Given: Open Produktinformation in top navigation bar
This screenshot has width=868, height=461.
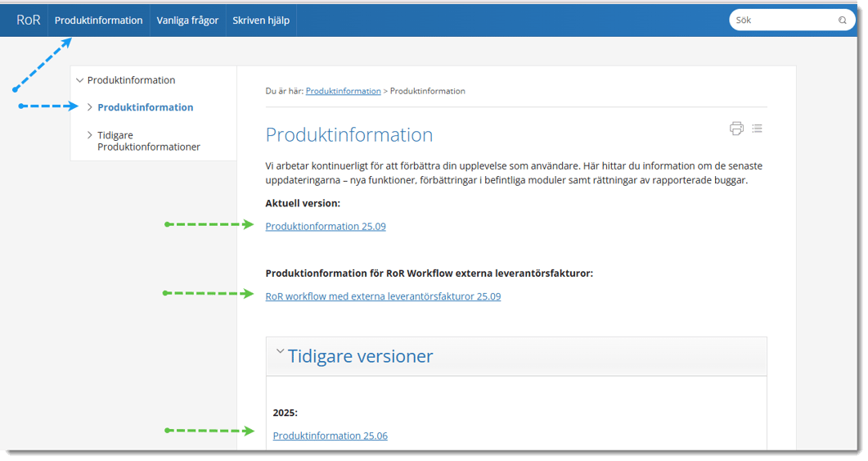Looking at the screenshot, I should tap(98, 20).
